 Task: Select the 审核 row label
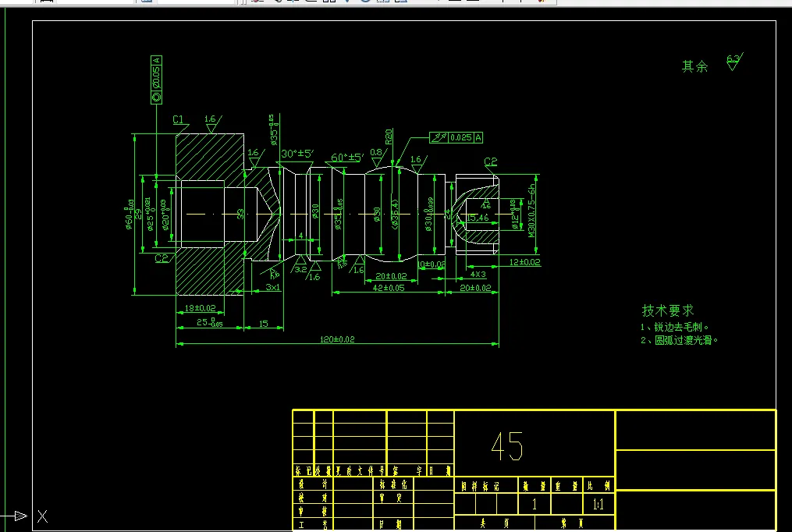tap(313, 511)
